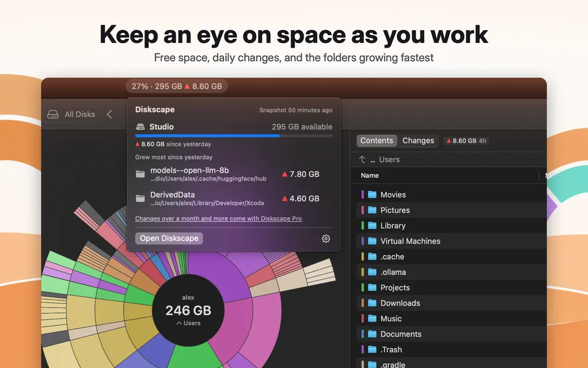Click the Studio disk icon

tap(141, 127)
